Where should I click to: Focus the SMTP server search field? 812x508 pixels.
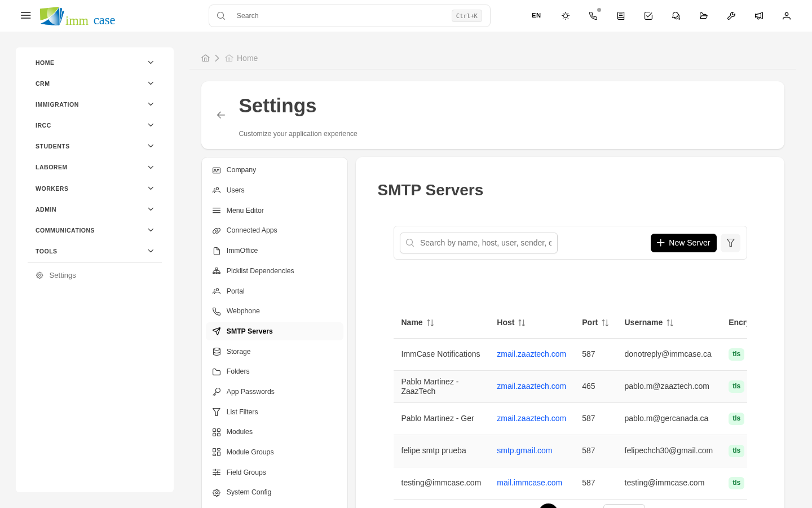coord(479,243)
